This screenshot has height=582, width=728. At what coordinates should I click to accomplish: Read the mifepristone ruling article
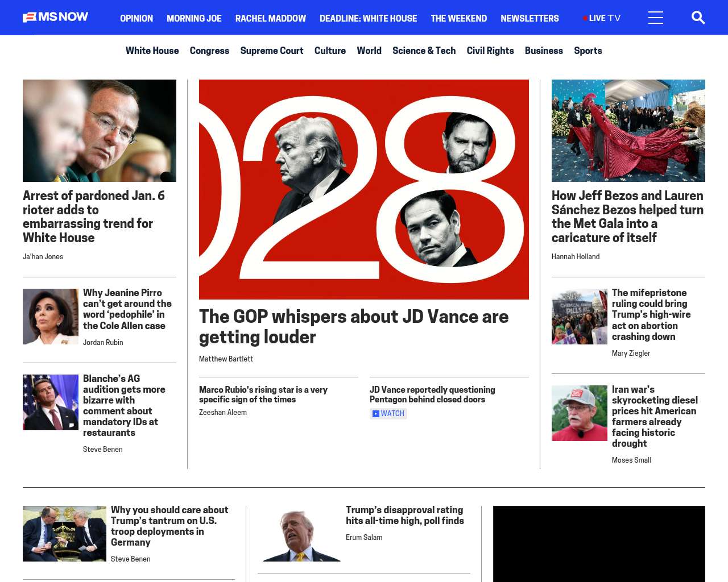(651, 314)
